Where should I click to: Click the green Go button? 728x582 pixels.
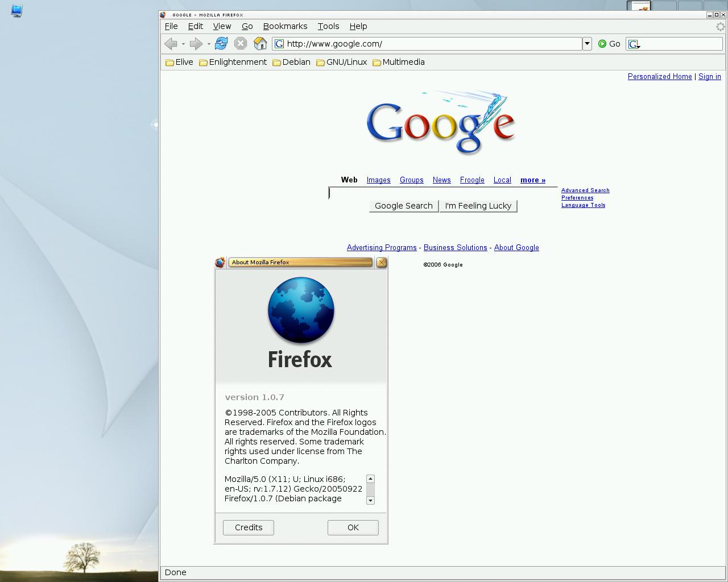(609, 44)
